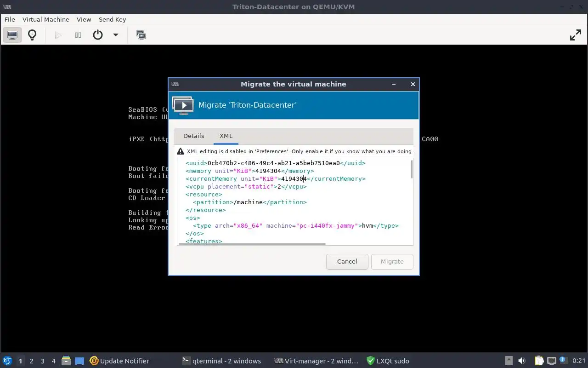Click the Run virtual machine play icon
This screenshot has height=368, width=588.
pyautogui.click(x=58, y=35)
